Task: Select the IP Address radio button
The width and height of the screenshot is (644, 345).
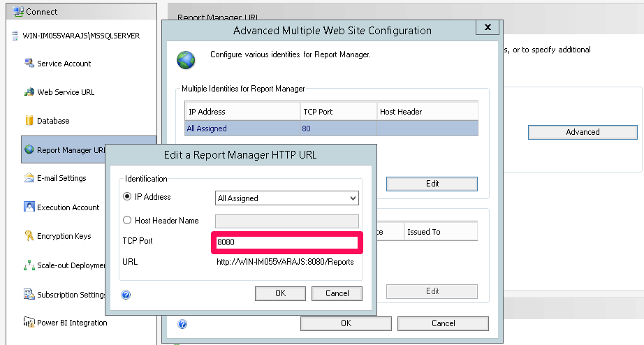Action: (127, 196)
